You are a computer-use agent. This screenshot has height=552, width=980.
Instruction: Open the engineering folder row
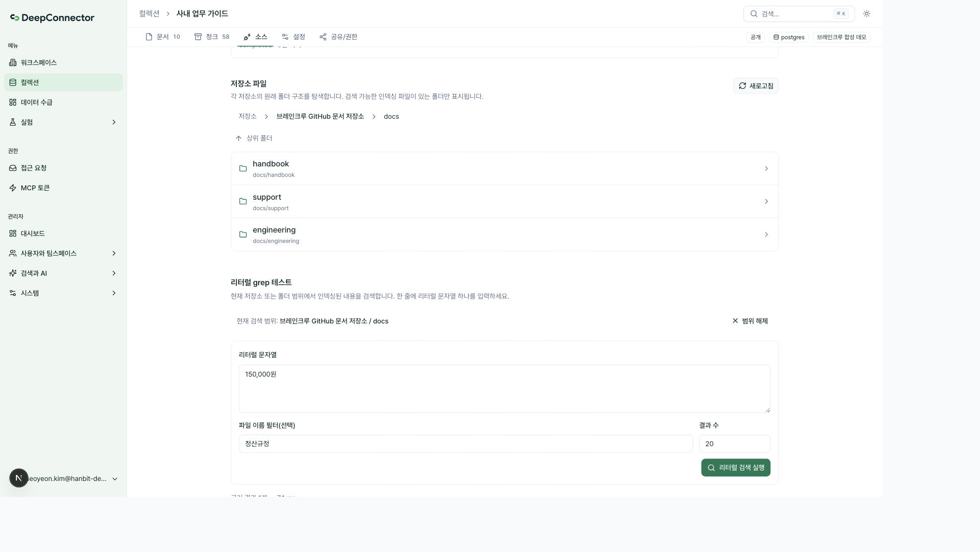(x=504, y=235)
